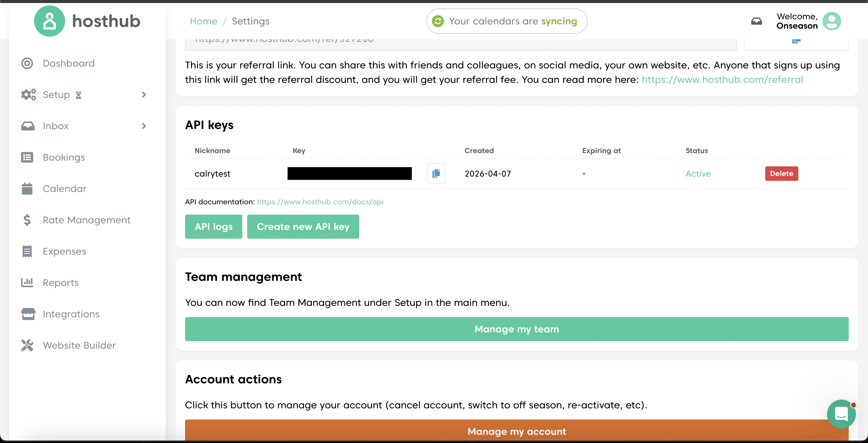This screenshot has width=868, height=443.
Task: Click the inbox icon near the welcome message
Action: click(x=756, y=21)
